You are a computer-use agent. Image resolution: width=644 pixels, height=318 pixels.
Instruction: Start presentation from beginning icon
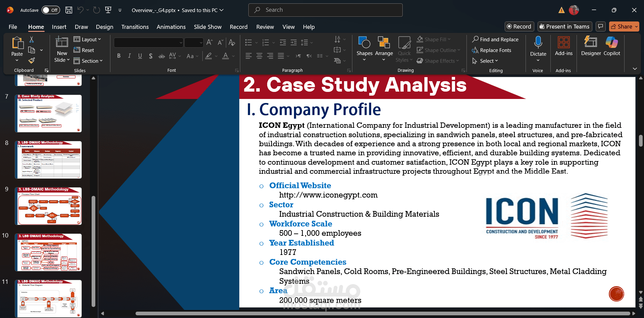[x=108, y=10]
